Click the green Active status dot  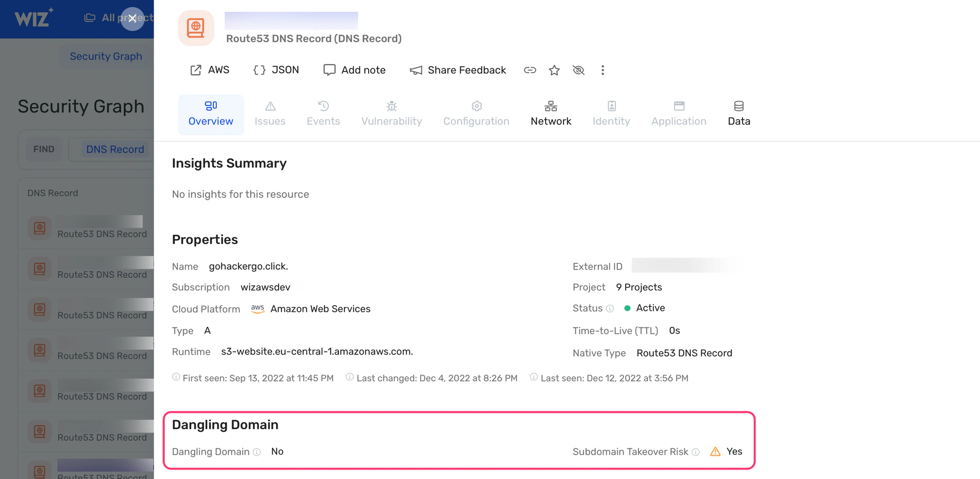point(627,308)
